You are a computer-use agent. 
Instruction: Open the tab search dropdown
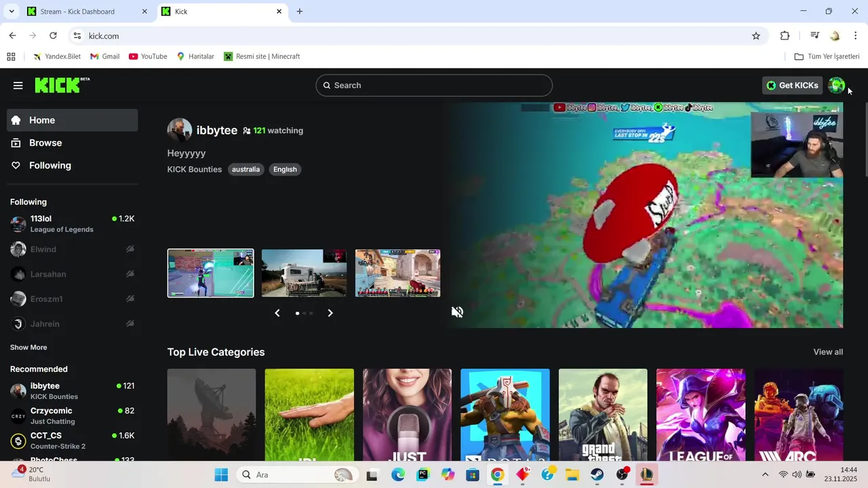pos(11,12)
